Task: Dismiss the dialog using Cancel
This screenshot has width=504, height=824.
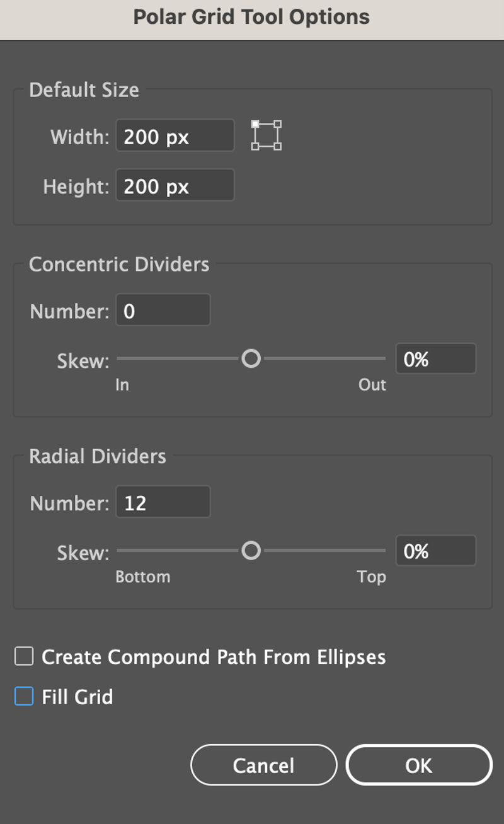Action: point(263,765)
